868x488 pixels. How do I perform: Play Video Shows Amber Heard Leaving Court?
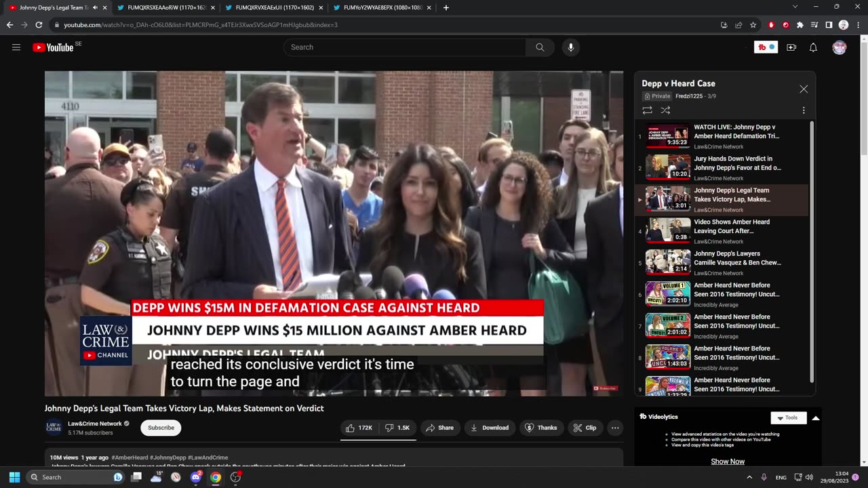[722, 231]
